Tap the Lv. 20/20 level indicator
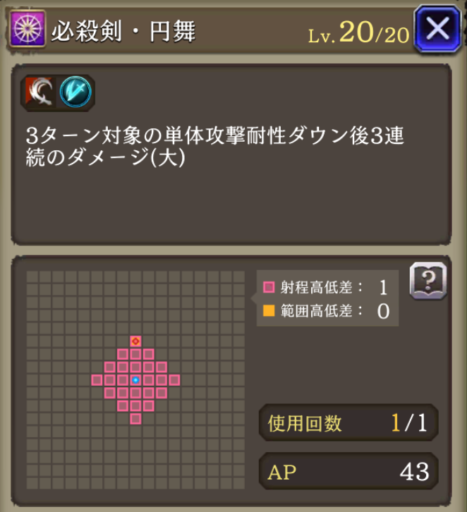This screenshot has width=467, height=512. click(x=358, y=33)
